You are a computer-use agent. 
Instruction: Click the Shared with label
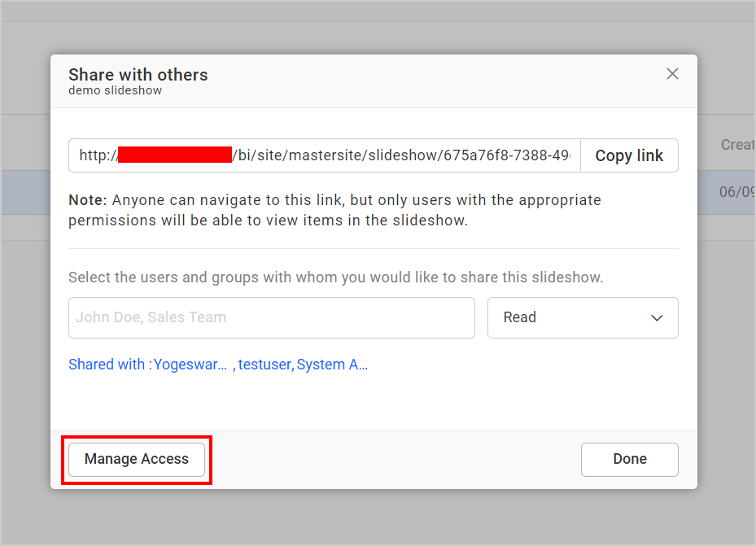click(x=107, y=365)
